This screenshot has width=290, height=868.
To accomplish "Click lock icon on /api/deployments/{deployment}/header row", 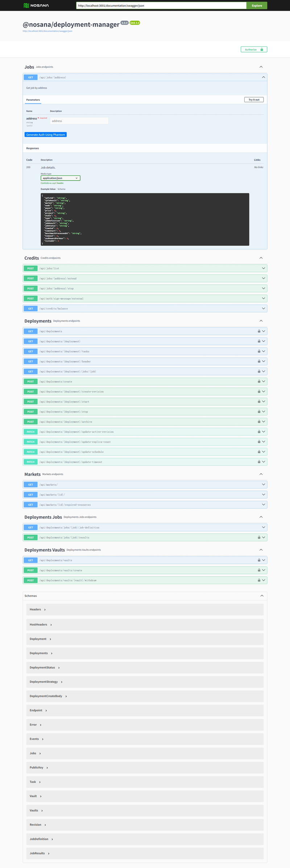I will pyautogui.click(x=259, y=361).
